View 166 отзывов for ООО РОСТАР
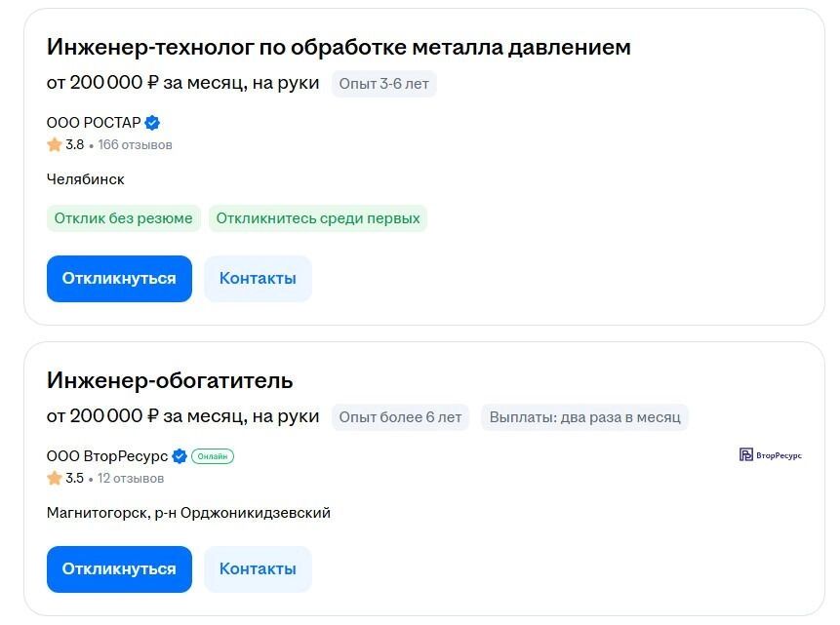The image size is (840, 625). [135, 145]
